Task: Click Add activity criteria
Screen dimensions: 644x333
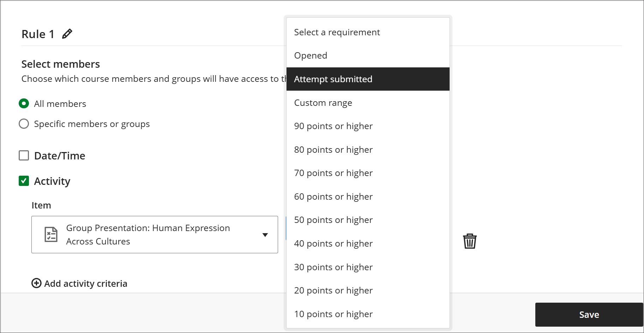Action: 85,283
